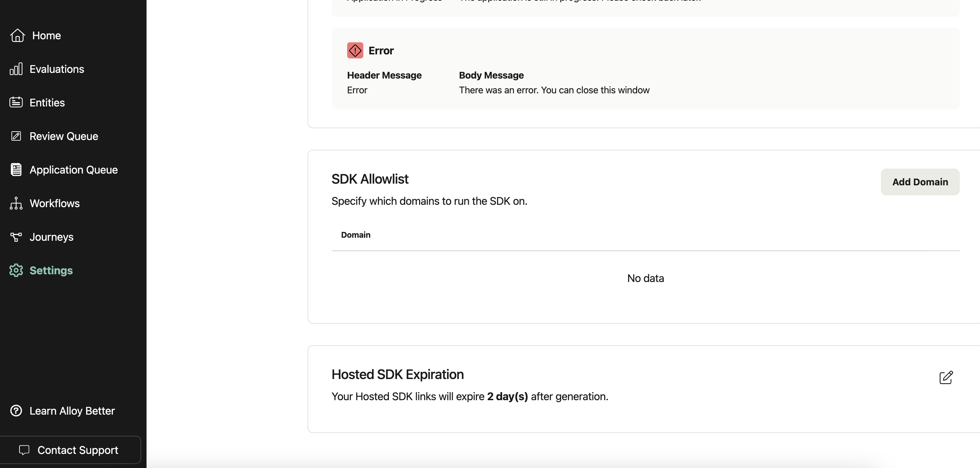This screenshot has width=980, height=468.
Task: Click the Settings gear icon
Action: tap(16, 270)
